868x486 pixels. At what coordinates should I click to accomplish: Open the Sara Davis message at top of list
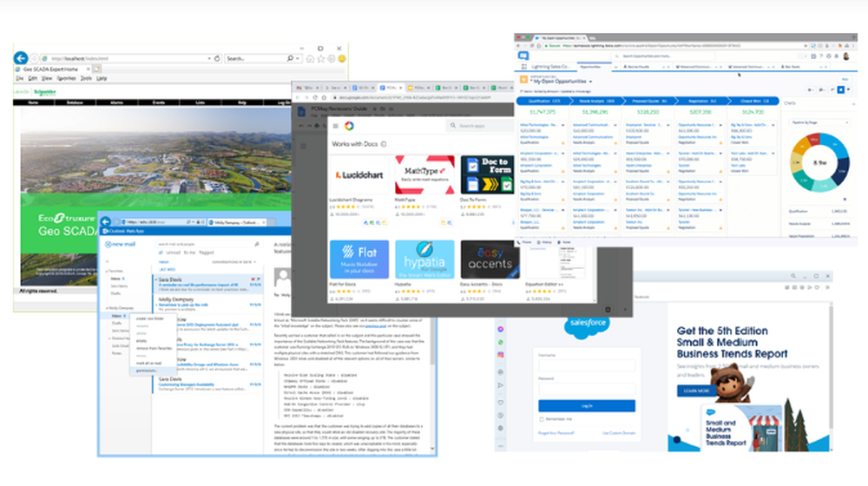208,282
